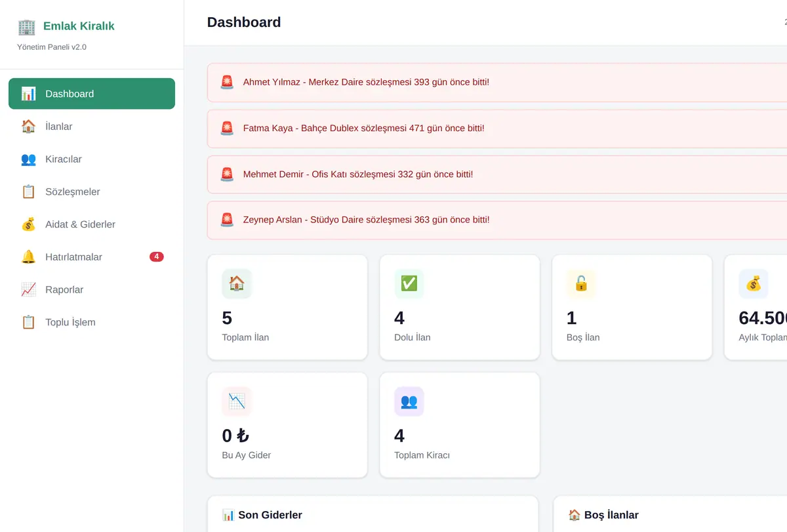Click the money bag icon beside Aidat & Giderler
This screenshot has height=532, width=787.
(28, 224)
